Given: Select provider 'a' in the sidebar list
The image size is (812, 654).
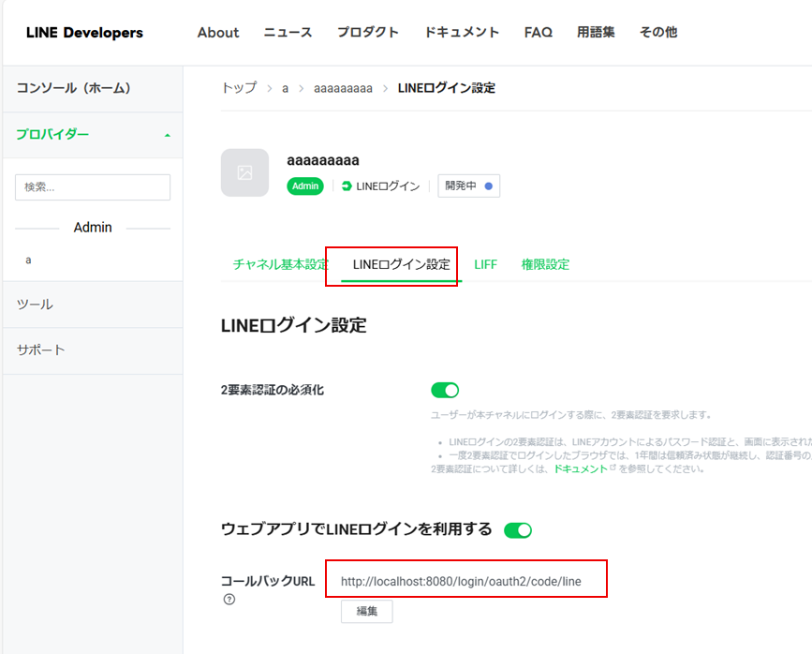Looking at the screenshot, I should point(28,260).
